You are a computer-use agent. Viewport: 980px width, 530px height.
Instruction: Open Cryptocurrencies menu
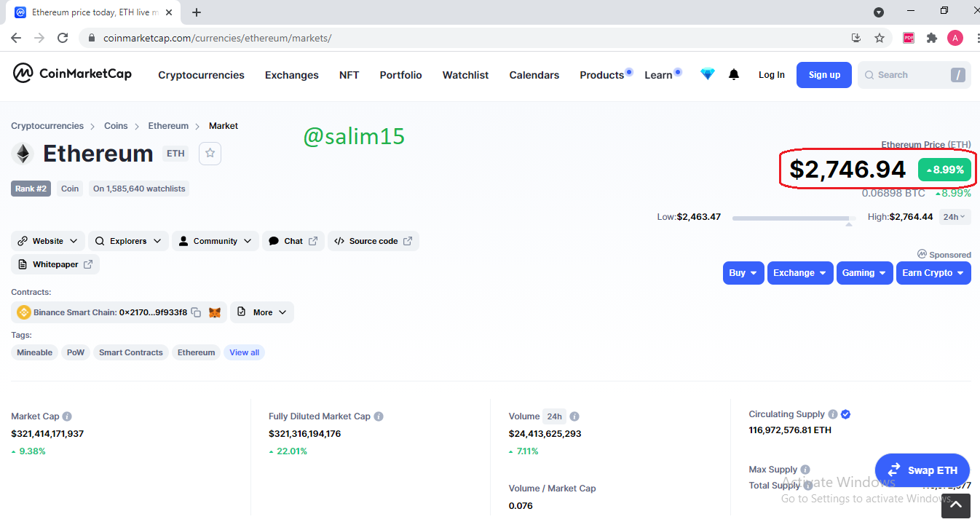pyautogui.click(x=201, y=75)
